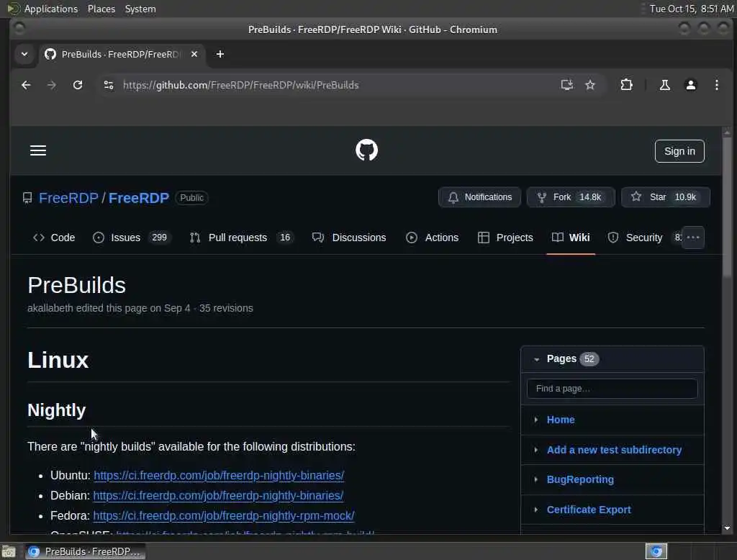Switch to the Issues tab
The height and width of the screenshot is (560, 737).
tap(132, 238)
